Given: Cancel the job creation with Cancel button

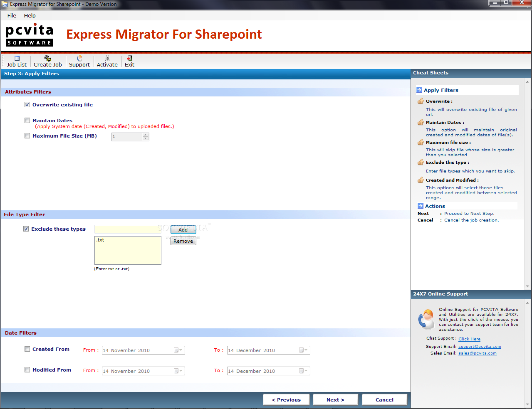Looking at the screenshot, I should tap(384, 400).
